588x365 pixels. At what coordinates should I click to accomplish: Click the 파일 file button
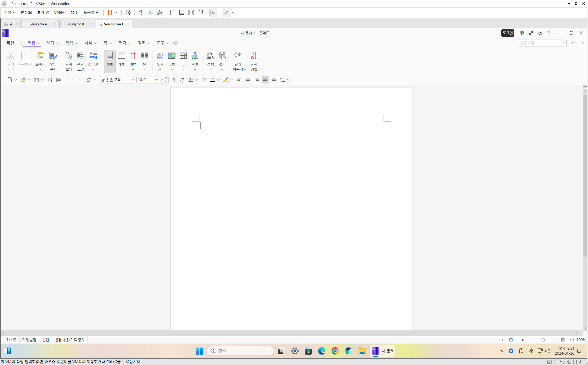[x=10, y=43]
